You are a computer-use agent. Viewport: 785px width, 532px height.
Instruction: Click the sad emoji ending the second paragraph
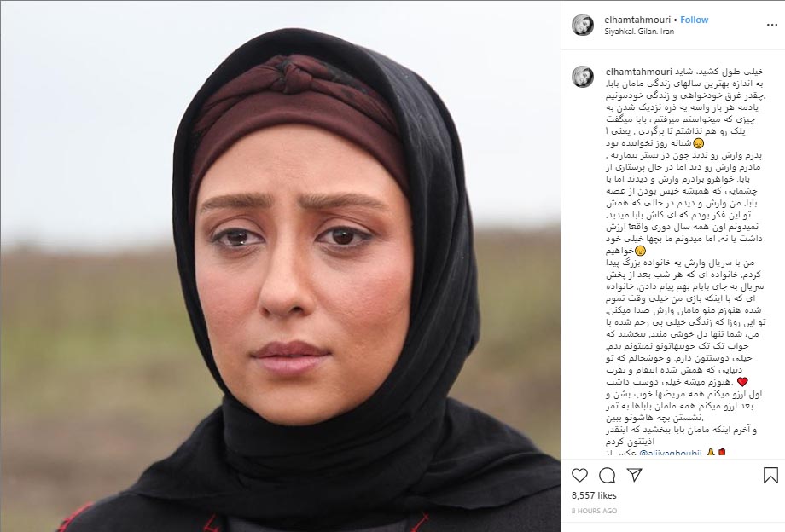click(639, 251)
